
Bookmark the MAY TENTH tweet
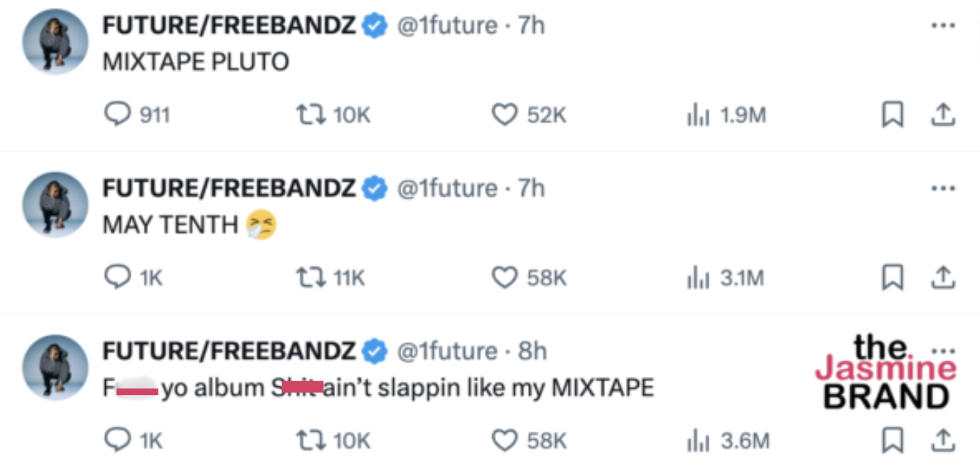click(x=892, y=277)
